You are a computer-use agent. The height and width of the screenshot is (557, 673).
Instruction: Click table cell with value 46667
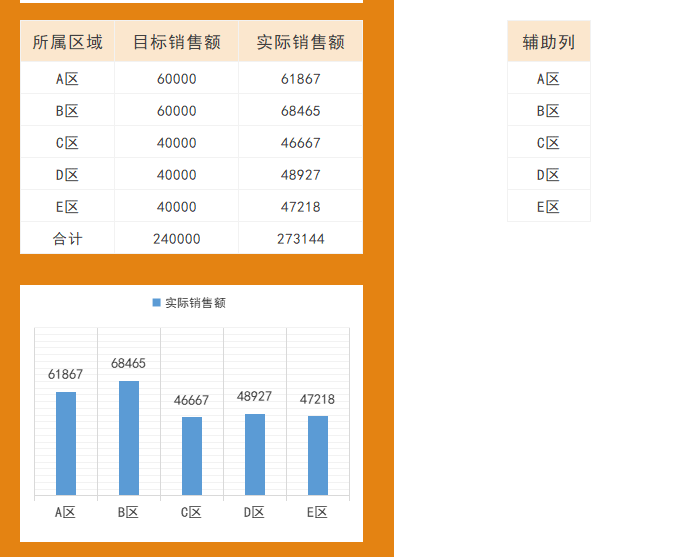(x=300, y=142)
